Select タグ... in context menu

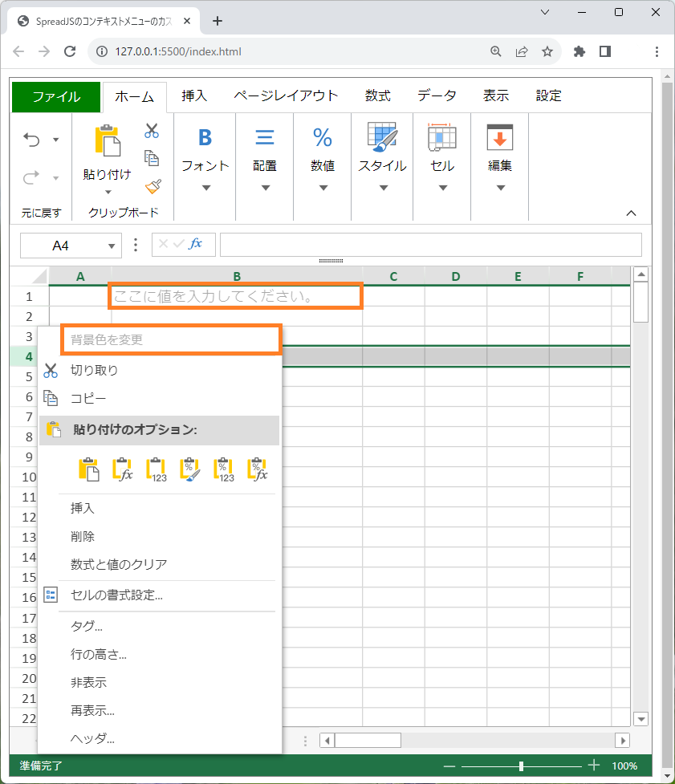click(x=160, y=626)
